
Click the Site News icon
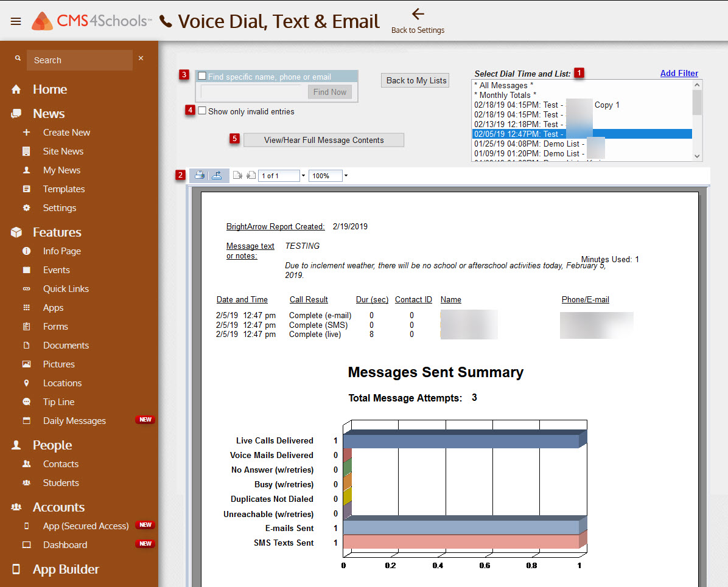tap(26, 151)
